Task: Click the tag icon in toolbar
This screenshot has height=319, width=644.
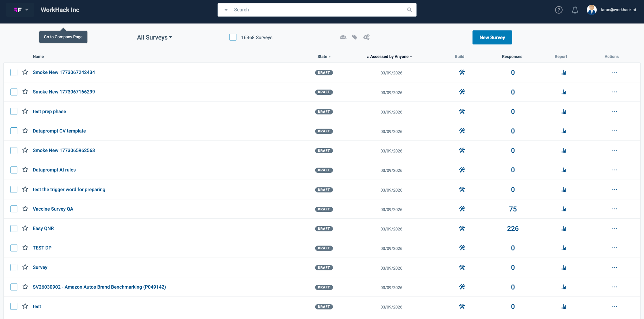Action: click(x=354, y=37)
